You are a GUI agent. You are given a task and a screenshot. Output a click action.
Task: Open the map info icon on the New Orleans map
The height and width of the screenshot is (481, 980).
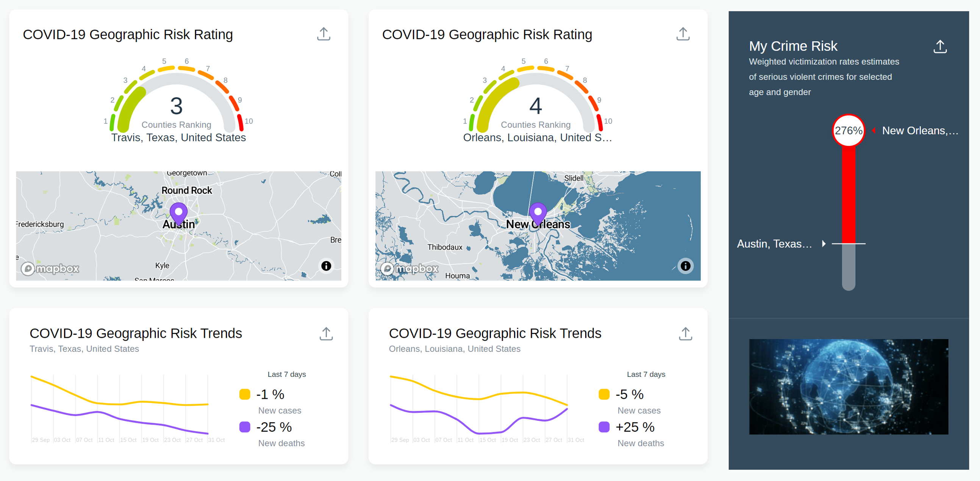[x=686, y=266]
